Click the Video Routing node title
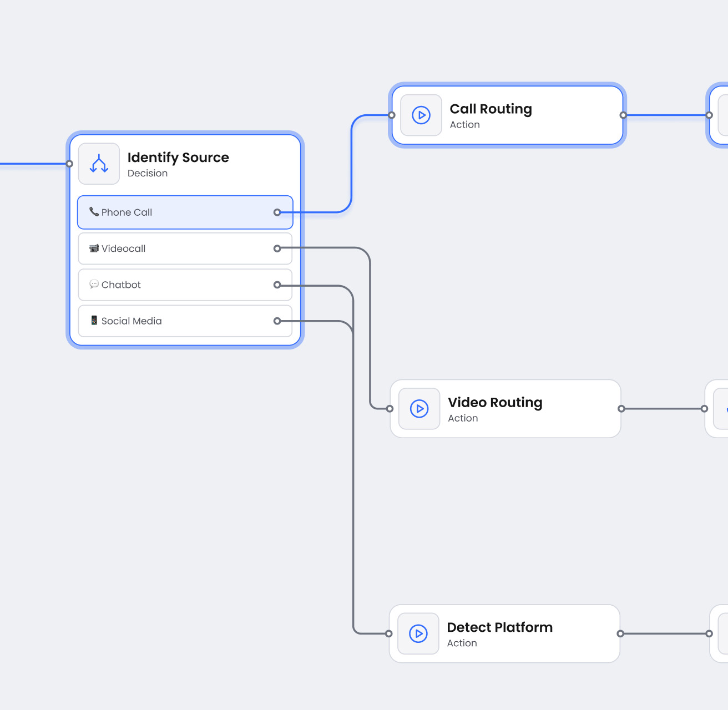Viewport: 728px width, 710px height. [495, 402]
